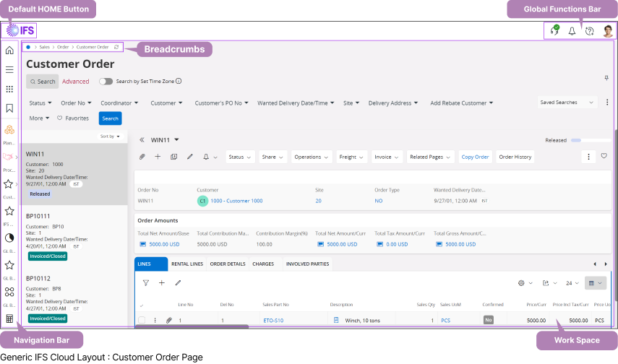Switch to the Involved Parties tab
618x364 pixels.
tap(307, 264)
